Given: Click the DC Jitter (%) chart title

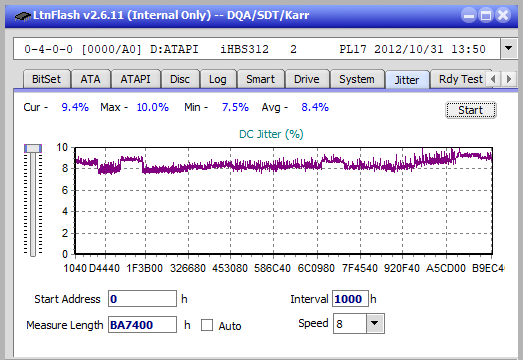Looking at the screenshot, I should pyautogui.click(x=271, y=134).
